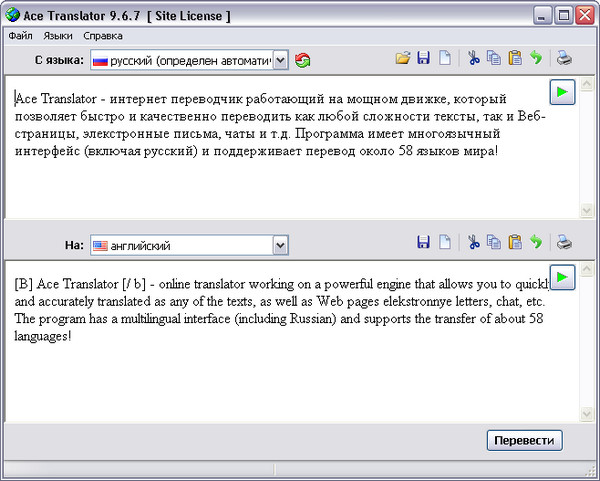Open a file into the source pane
600x481 pixels.
[403, 58]
